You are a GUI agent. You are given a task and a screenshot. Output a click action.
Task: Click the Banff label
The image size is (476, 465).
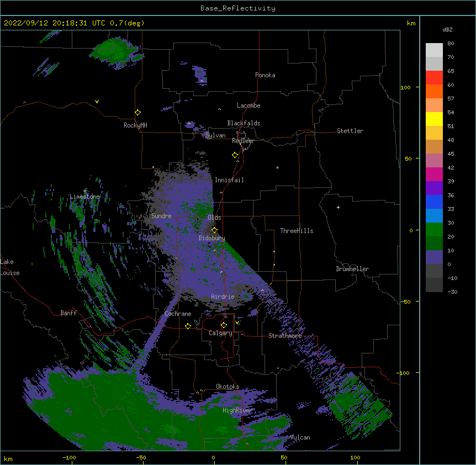click(x=68, y=313)
